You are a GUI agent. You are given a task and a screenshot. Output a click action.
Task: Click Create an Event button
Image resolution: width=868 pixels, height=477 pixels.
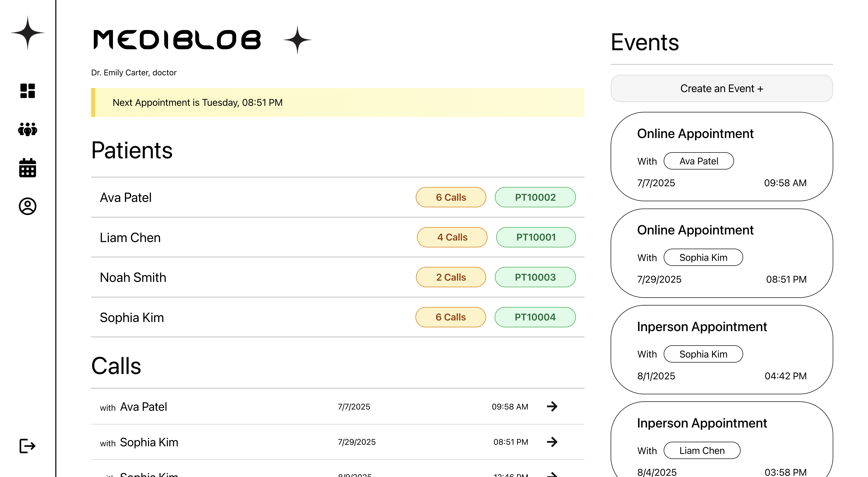[721, 88]
